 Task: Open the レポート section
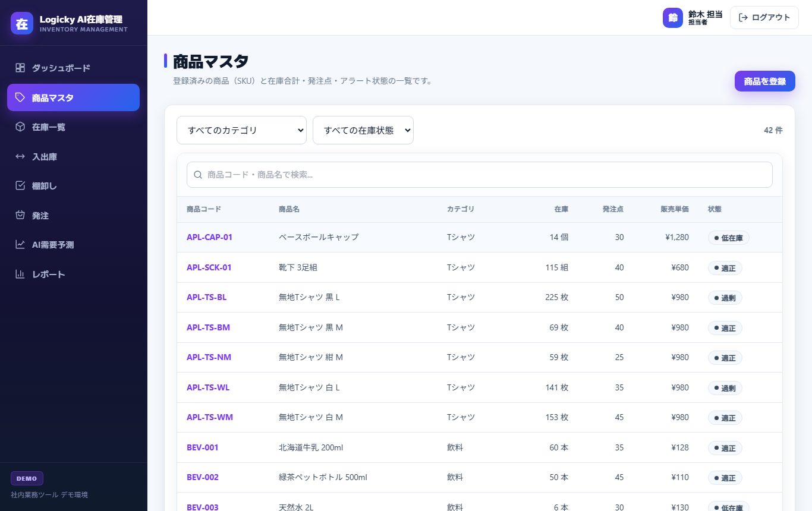click(x=73, y=274)
